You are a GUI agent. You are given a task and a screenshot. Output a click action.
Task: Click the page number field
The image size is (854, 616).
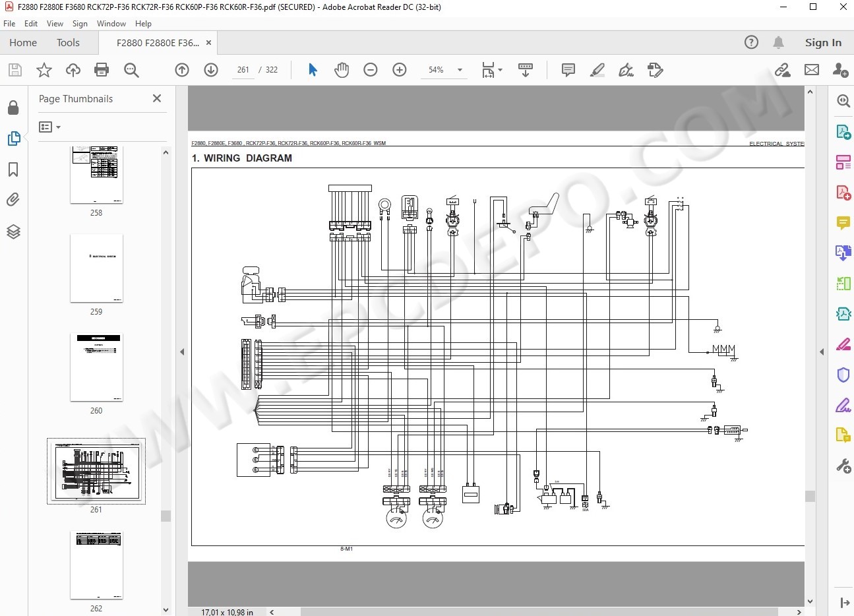tap(243, 70)
